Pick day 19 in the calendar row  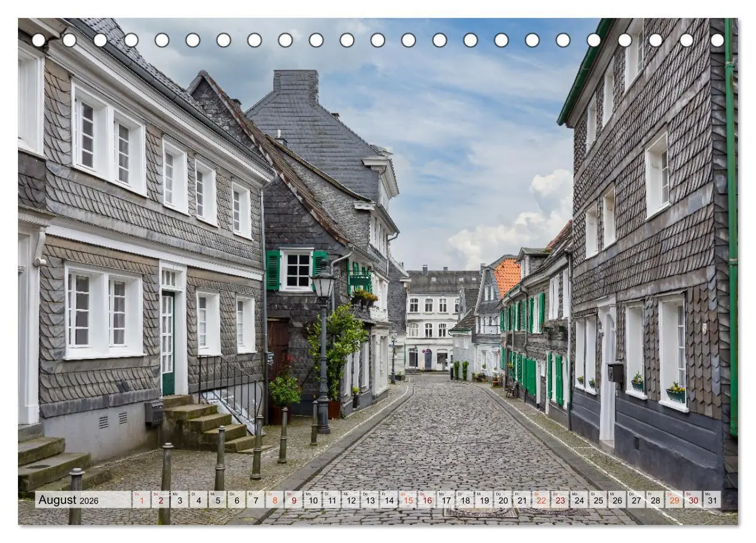pyautogui.click(x=484, y=500)
